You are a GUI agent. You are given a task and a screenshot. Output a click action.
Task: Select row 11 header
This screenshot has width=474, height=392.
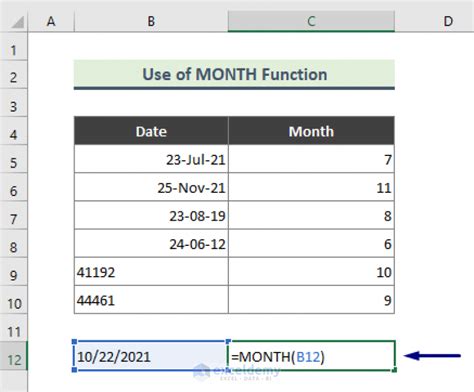(14, 328)
